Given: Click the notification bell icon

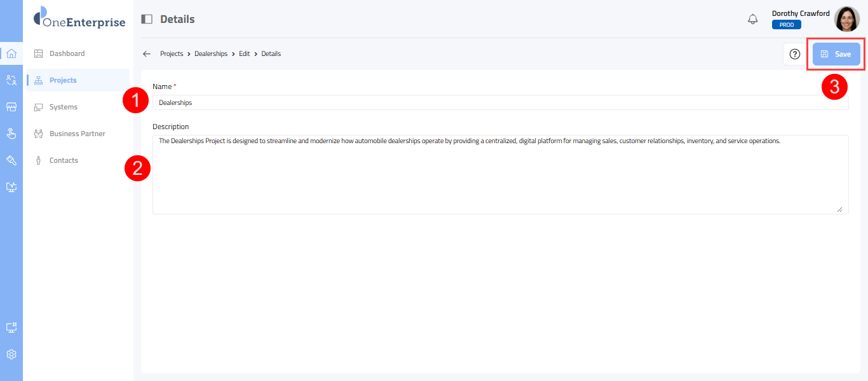Looking at the screenshot, I should pyautogui.click(x=753, y=19).
